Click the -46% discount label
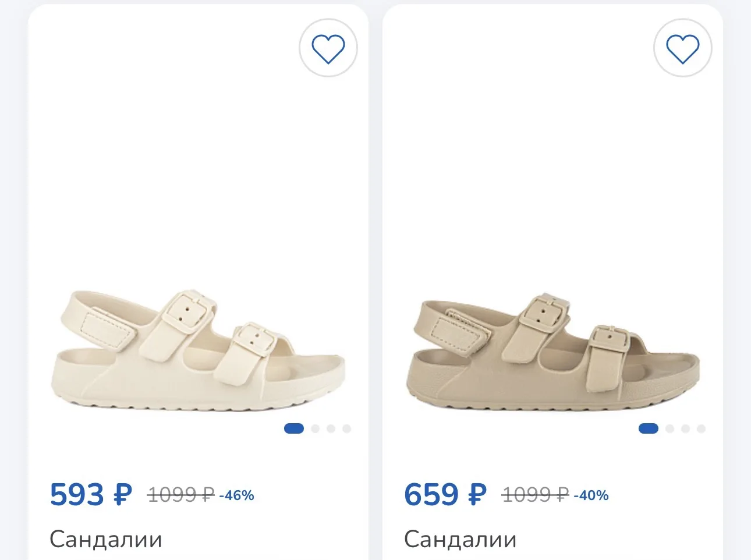The image size is (751, 560). click(x=236, y=495)
